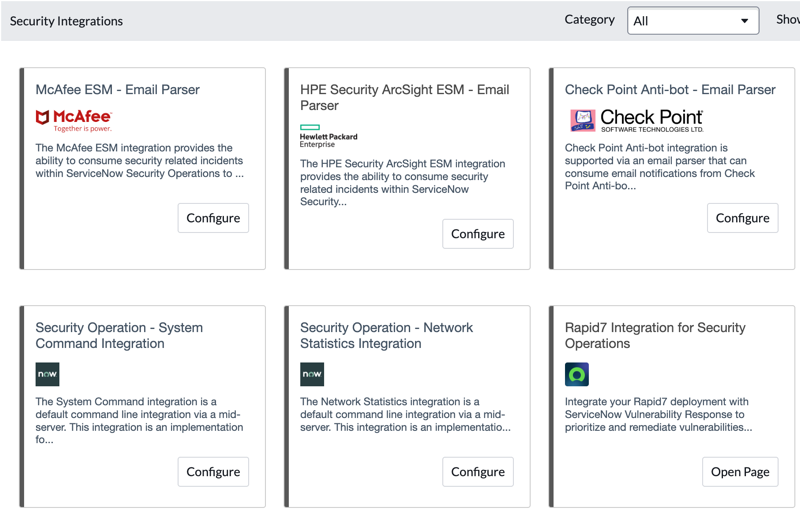
Task: Click title 'Security Operation - System Command Integration'
Action: pyautogui.click(x=119, y=335)
